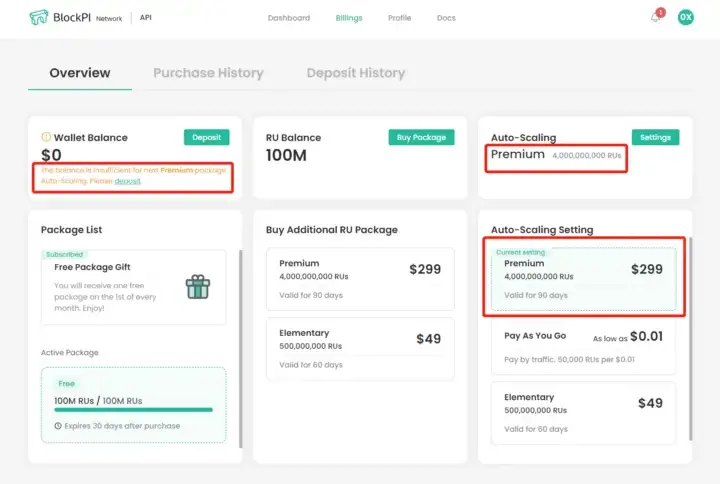
Task: Open the Profile page
Action: point(399,18)
